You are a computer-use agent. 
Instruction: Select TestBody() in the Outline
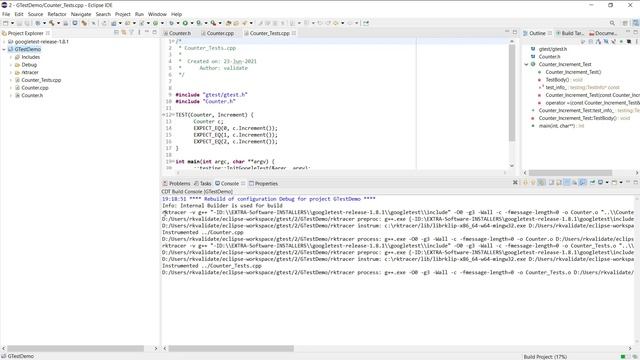(x=557, y=80)
